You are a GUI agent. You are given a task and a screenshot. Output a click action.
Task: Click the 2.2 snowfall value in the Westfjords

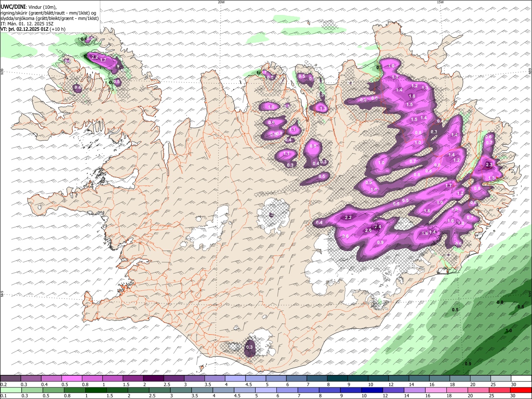[x=94, y=57]
